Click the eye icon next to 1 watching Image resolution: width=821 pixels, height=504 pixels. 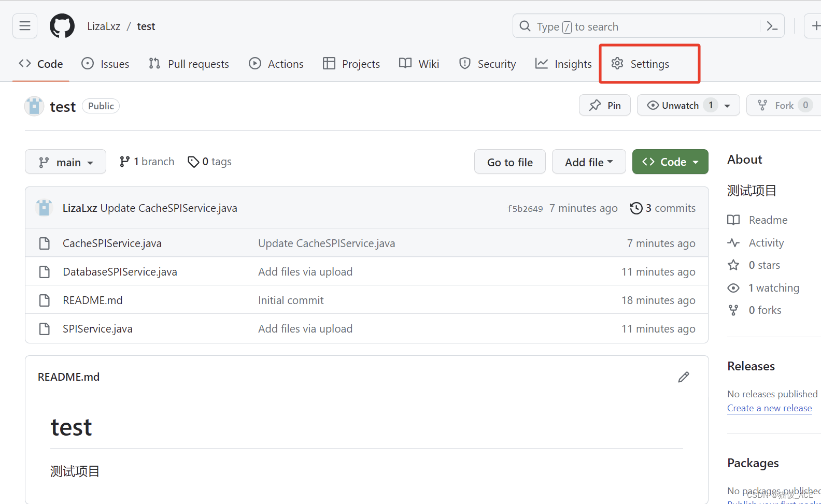[733, 287]
